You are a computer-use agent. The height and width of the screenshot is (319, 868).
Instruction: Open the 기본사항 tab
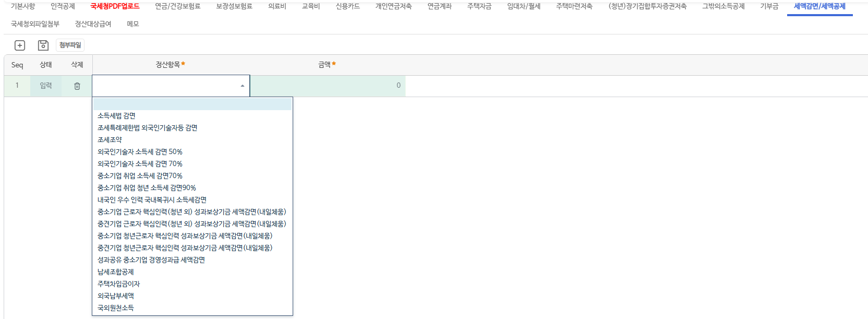tap(23, 6)
